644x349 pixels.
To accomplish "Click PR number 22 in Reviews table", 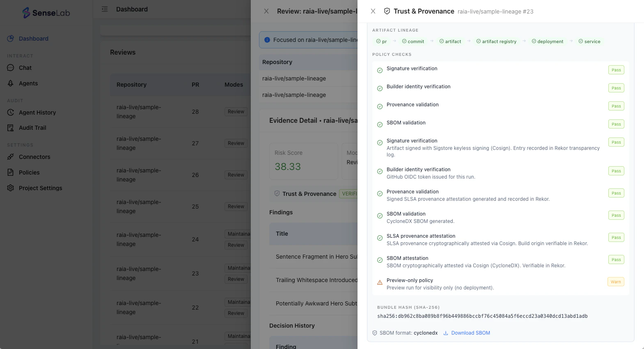I will 195,308.
